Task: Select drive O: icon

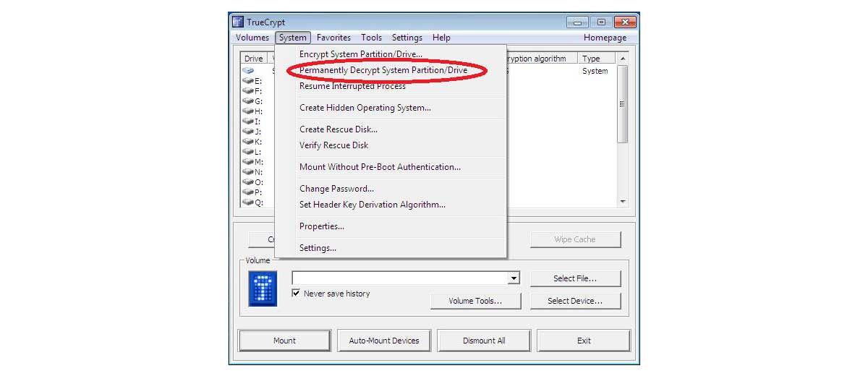Action: pyautogui.click(x=248, y=182)
